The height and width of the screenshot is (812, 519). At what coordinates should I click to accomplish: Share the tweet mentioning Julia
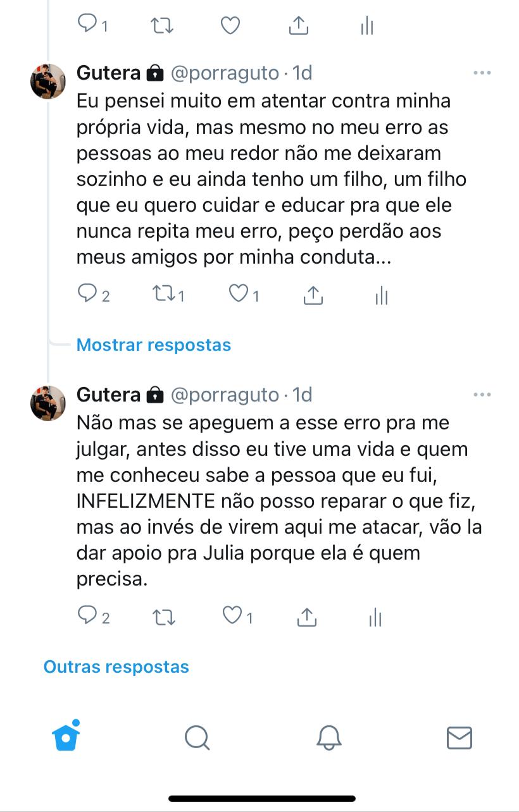[306, 617]
